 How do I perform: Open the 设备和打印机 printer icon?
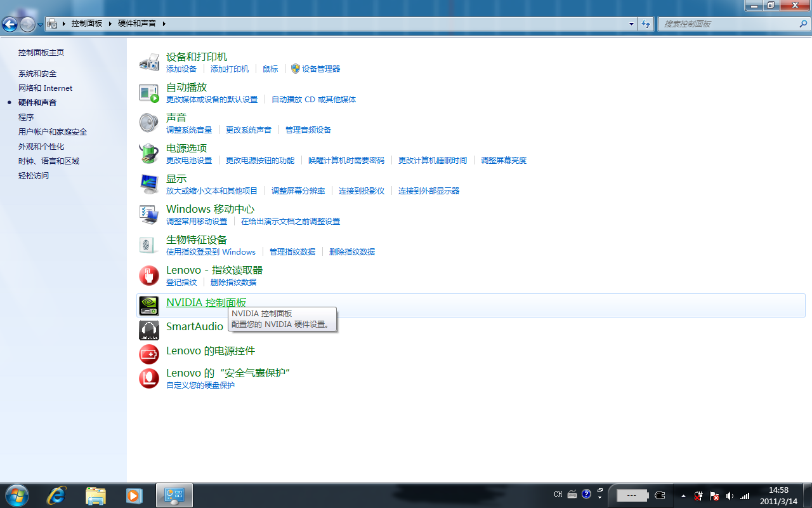click(x=149, y=62)
